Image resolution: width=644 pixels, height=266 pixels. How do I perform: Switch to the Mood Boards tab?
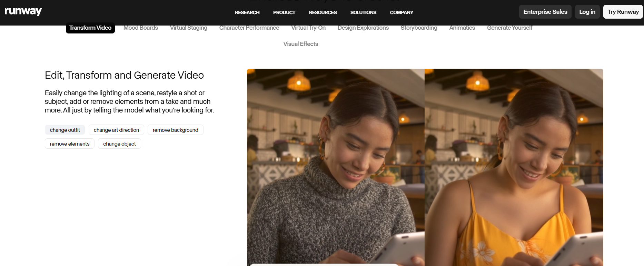pos(140,28)
